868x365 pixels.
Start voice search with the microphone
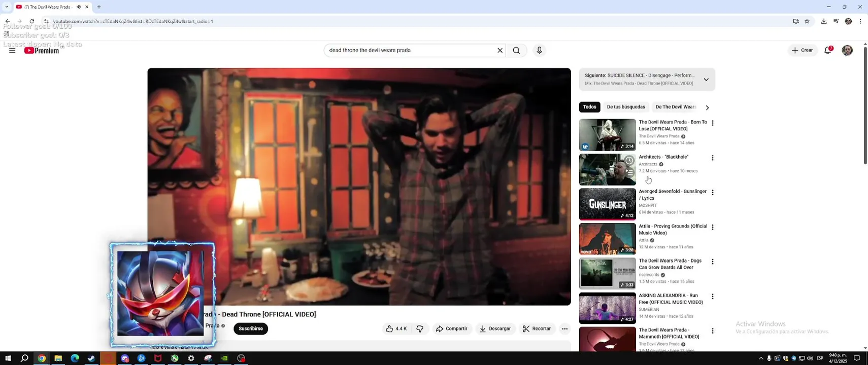(x=539, y=50)
